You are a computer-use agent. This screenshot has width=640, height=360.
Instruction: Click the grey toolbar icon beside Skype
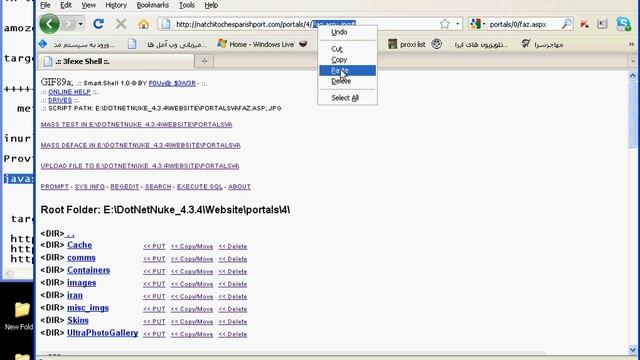[602, 24]
